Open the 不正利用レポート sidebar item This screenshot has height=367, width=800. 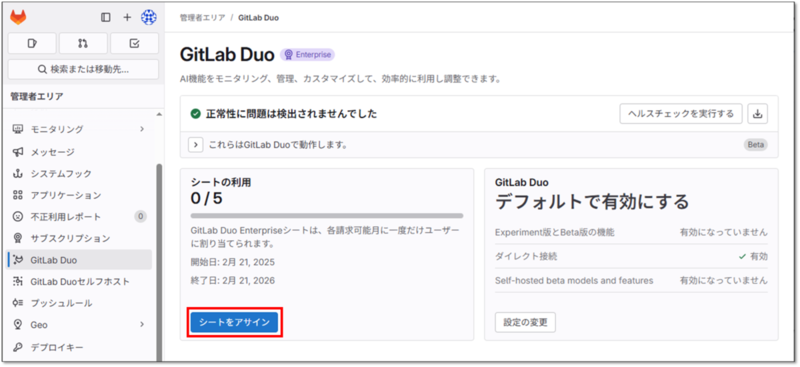[x=80, y=217]
